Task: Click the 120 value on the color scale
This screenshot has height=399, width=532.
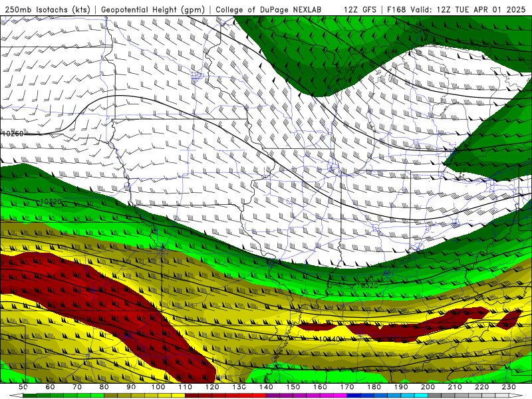Action: point(212,387)
